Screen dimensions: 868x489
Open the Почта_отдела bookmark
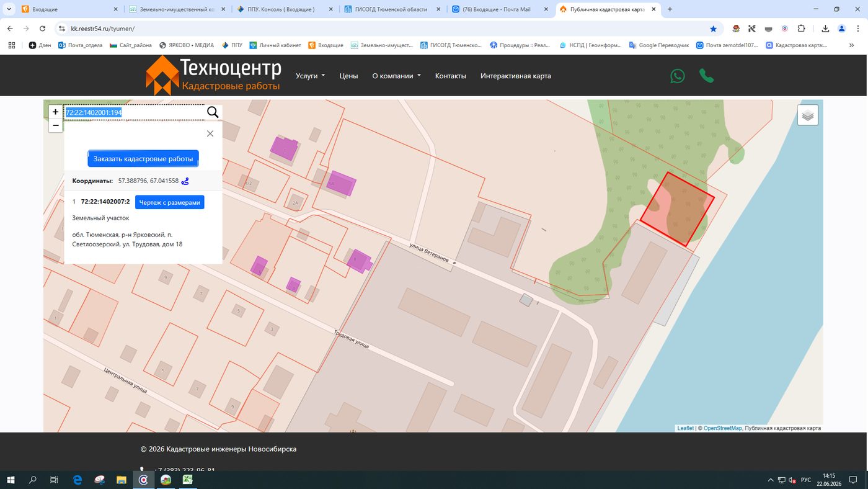click(80, 45)
